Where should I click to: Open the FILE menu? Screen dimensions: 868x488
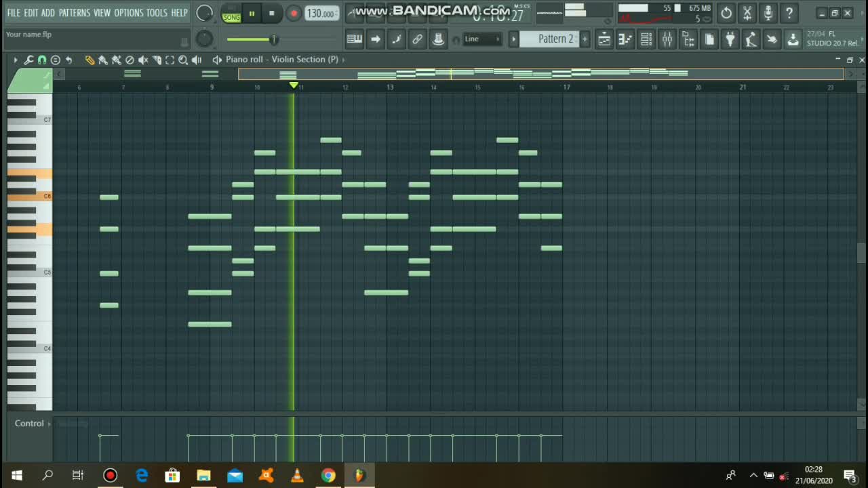point(14,13)
